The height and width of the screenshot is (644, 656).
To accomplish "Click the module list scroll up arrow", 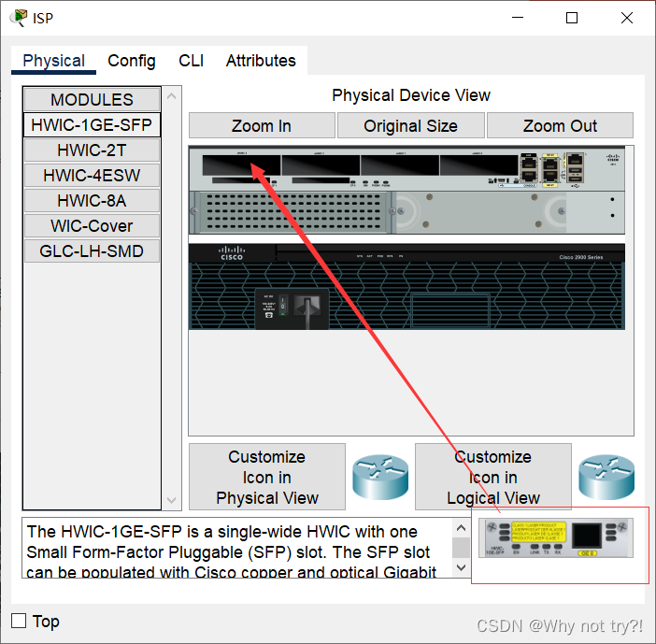I will (171, 96).
